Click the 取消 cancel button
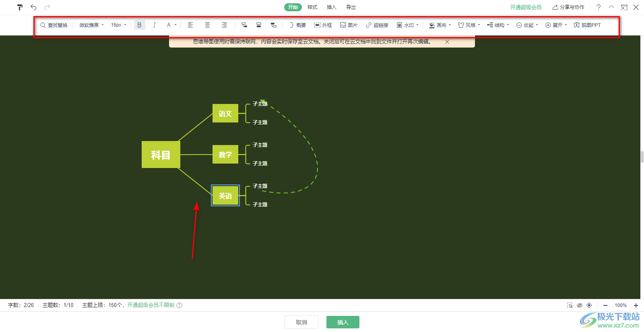 click(301, 322)
